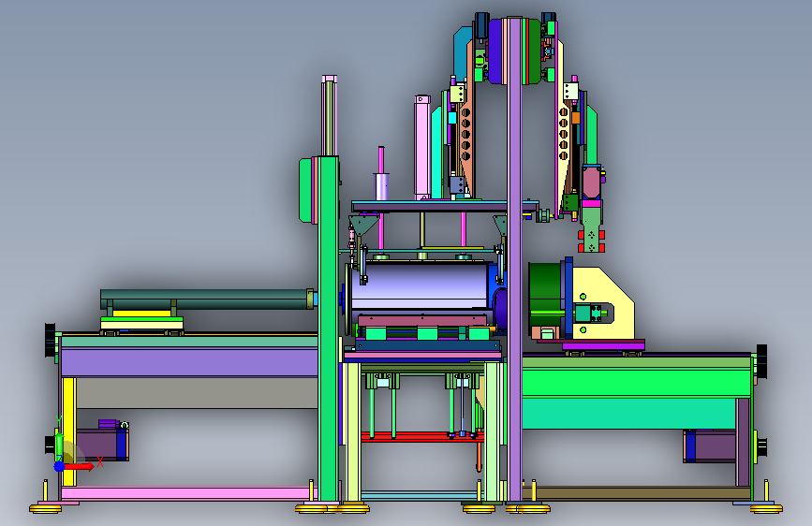
Task: Select the teal beam below the bright green beam
Action: 629,413
